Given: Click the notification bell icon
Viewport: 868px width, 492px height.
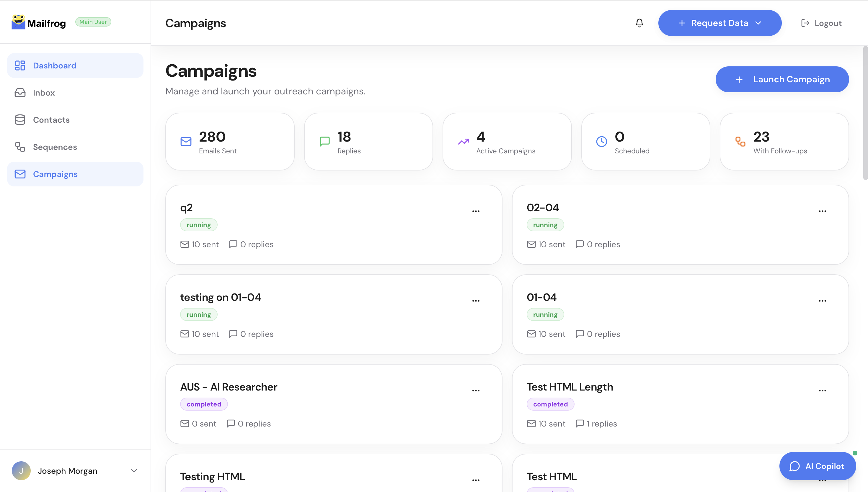Looking at the screenshot, I should tap(639, 23).
